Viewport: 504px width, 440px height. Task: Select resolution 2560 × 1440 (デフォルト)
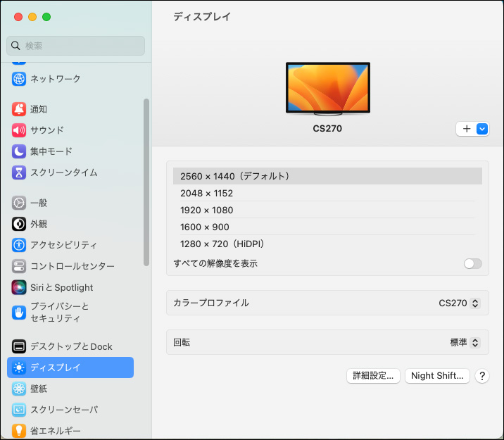327,176
